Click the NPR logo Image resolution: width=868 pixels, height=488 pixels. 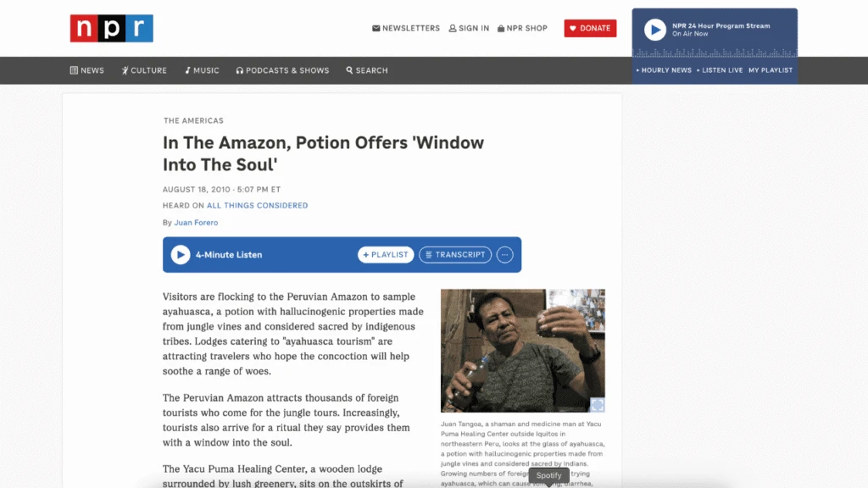pyautogui.click(x=111, y=28)
